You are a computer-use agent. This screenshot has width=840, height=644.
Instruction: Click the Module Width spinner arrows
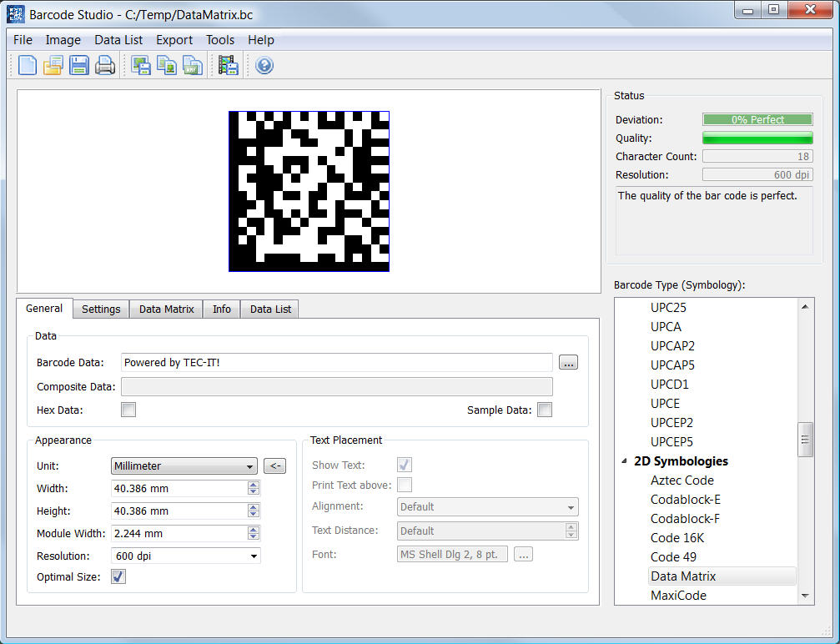click(x=254, y=533)
